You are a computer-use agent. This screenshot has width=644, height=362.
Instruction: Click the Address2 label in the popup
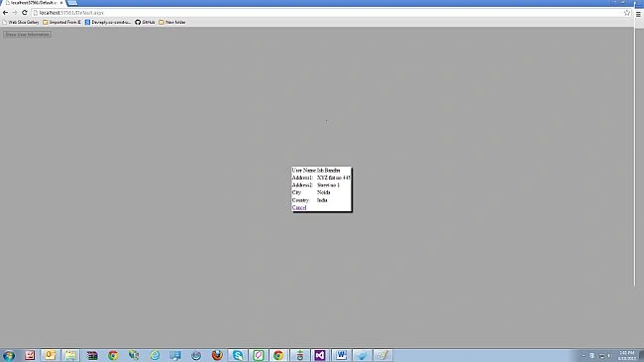[303, 185]
